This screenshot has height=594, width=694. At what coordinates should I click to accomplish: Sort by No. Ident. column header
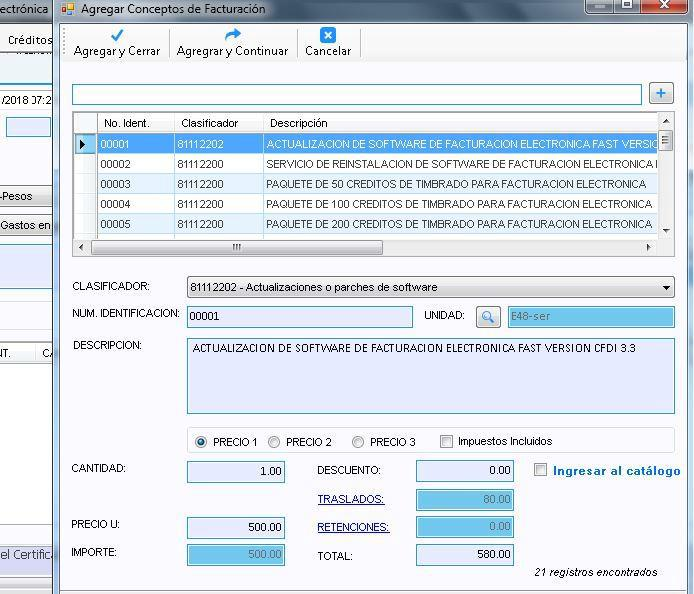click(x=135, y=123)
